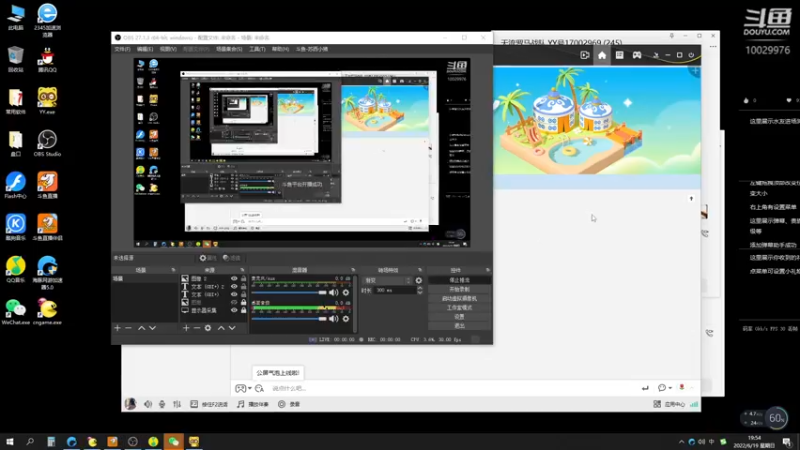The image size is (800, 450).
Task: Open the 编辑(E) menu in OBS
Action: coord(145,49)
